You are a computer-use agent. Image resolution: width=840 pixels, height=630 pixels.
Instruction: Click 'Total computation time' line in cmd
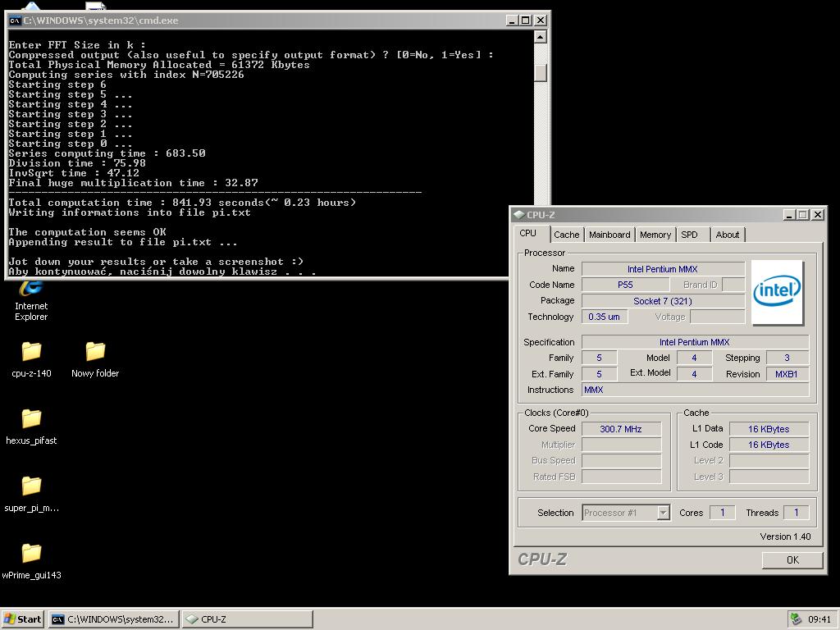pyautogui.click(x=182, y=203)
